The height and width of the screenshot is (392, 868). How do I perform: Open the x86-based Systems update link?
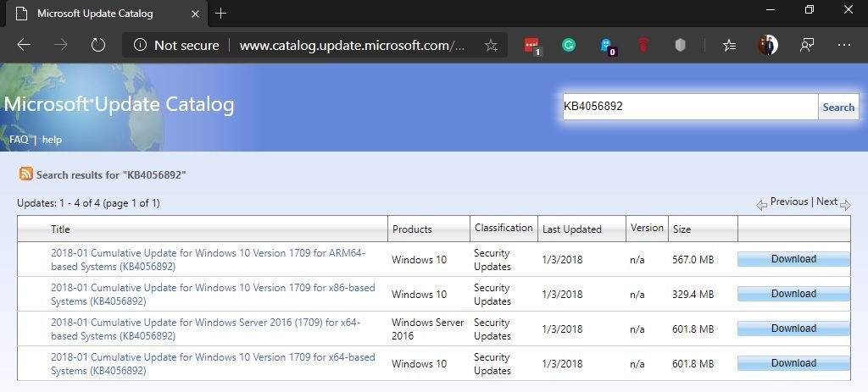tap(213, 294)
